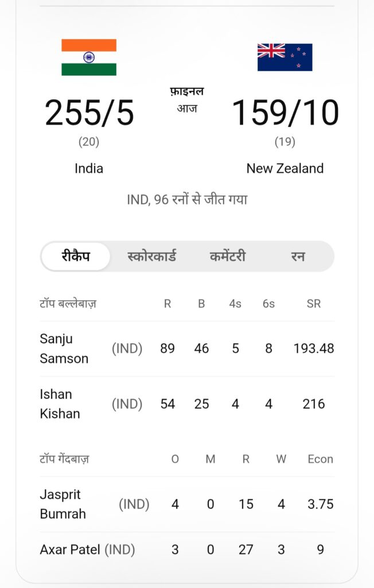The width and height of the screenshot is (374, 588).
Task: Click the Econ column header
Action: click(x=320, y=459)
